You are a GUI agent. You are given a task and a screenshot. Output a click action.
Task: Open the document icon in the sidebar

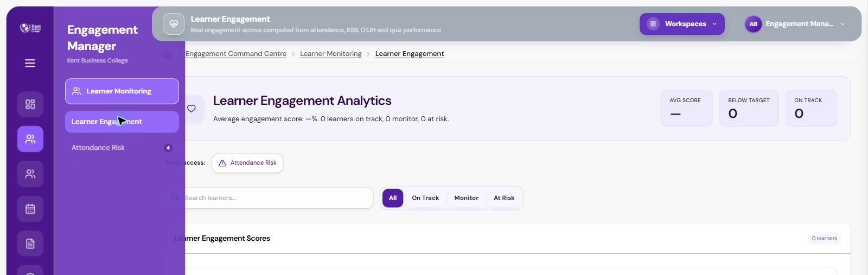coord(30,243)
